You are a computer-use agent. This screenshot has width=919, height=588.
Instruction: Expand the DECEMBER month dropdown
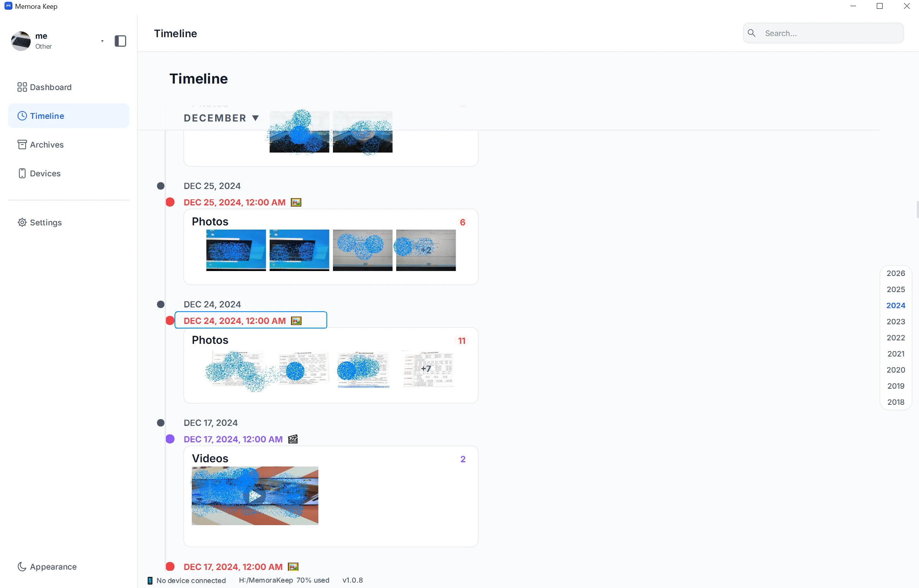pyautogui.click(x=221, y=118)
